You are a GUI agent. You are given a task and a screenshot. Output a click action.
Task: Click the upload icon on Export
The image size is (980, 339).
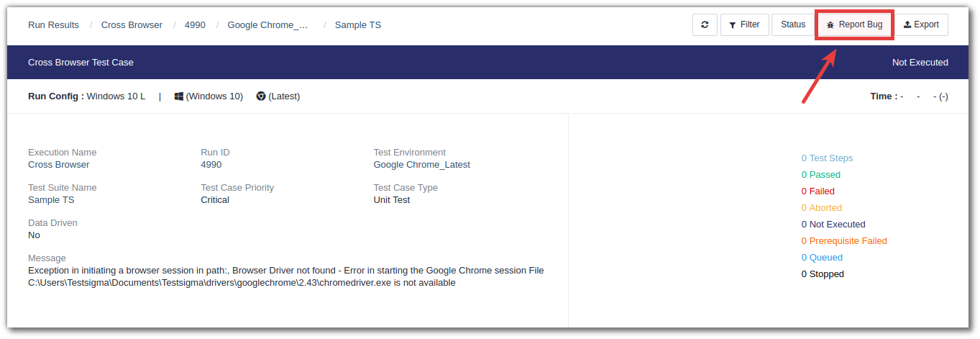(x=907, y=24)
